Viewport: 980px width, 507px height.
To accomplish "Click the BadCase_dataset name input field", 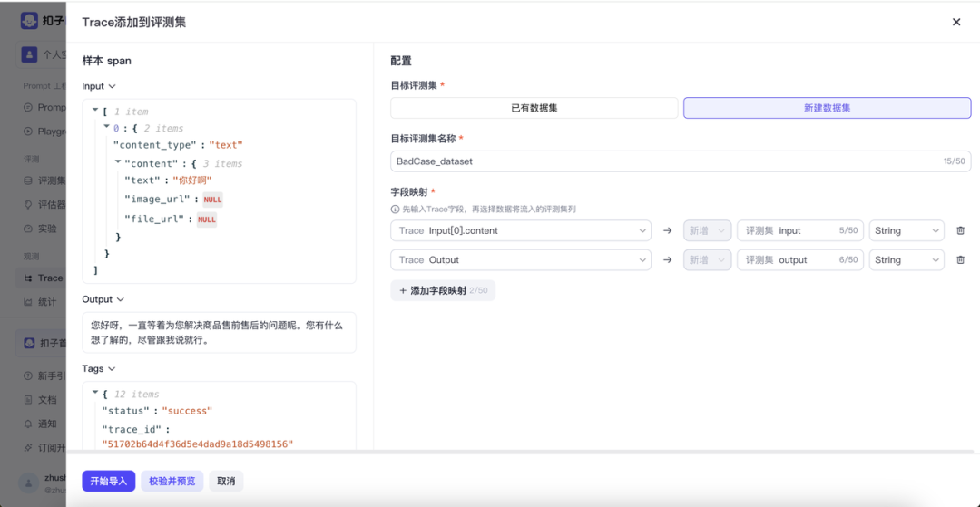I will (x=662, y=161).
